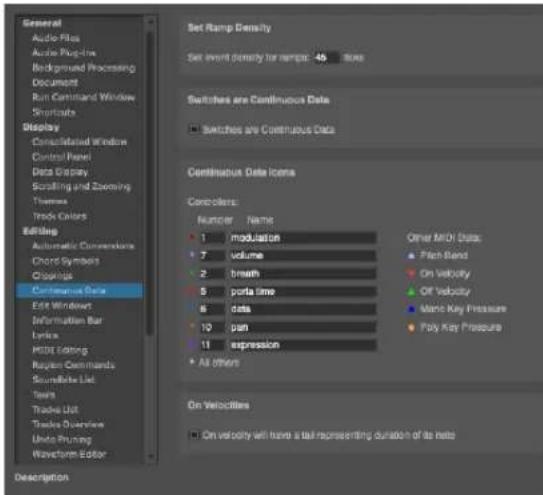
Task: Click the expression name field
Action: (x=303, y=345)
